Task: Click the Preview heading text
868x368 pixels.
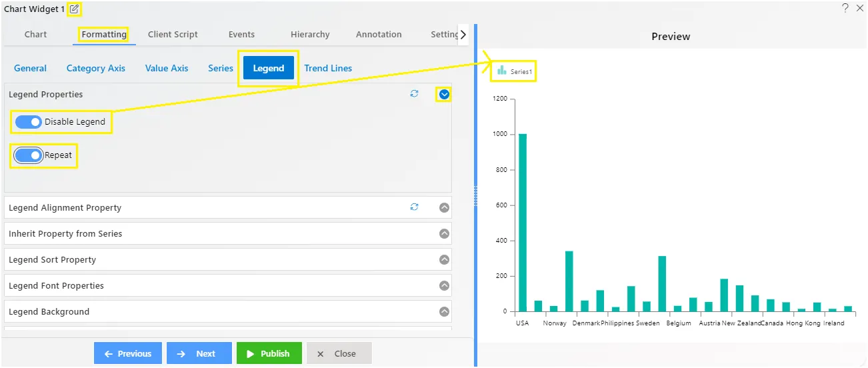Action: click(x=671, y=37)
